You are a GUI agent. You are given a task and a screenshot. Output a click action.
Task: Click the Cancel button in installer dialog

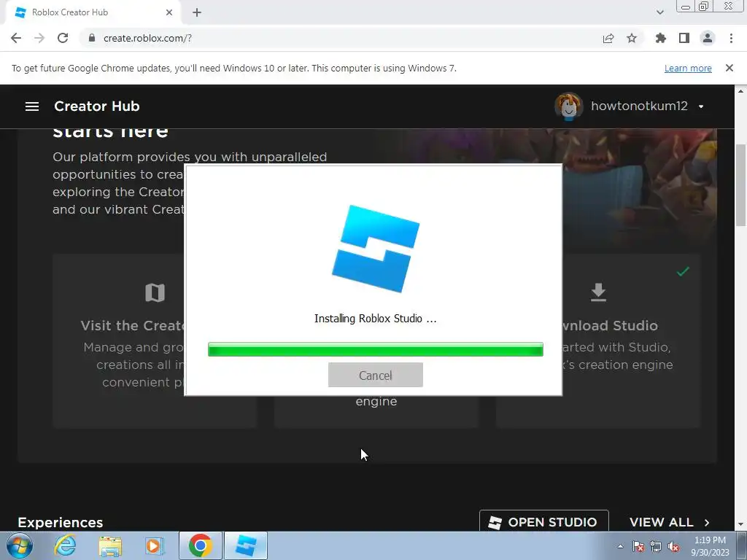pos(376,375)
